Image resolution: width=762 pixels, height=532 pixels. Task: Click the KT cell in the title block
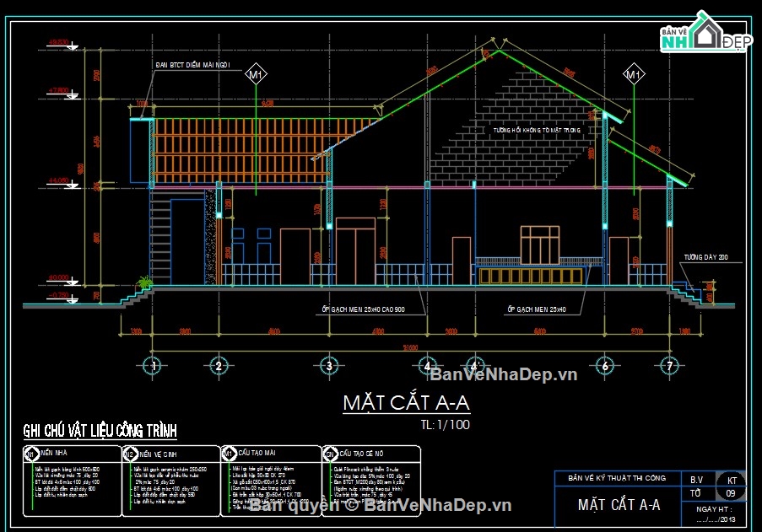click(x=730, y=479)
